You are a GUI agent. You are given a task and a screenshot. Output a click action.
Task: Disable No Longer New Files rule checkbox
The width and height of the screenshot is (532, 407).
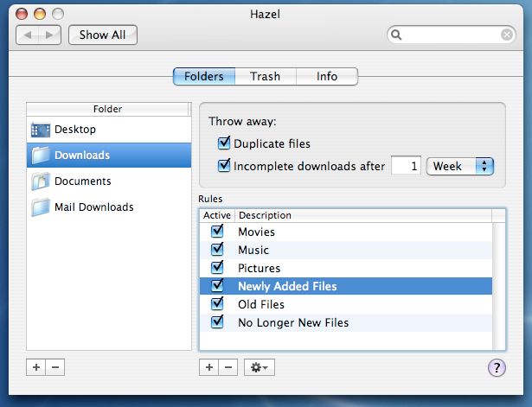point(217,322)
